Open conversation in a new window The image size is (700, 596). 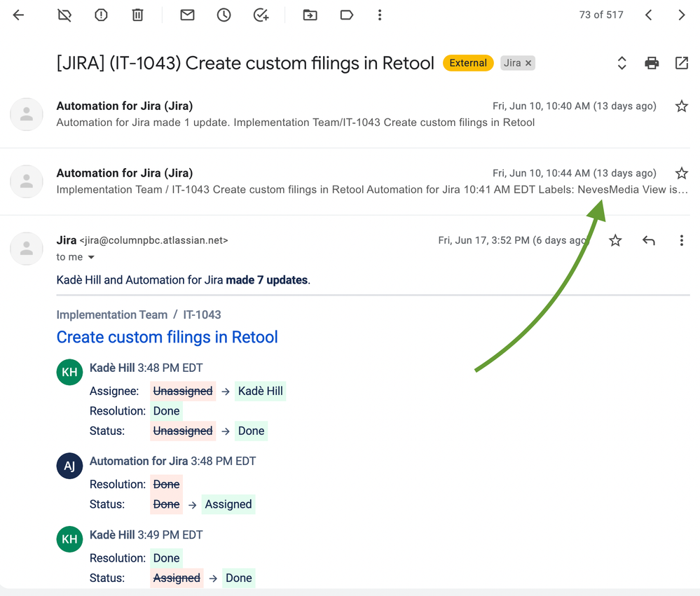coord(682,63)
